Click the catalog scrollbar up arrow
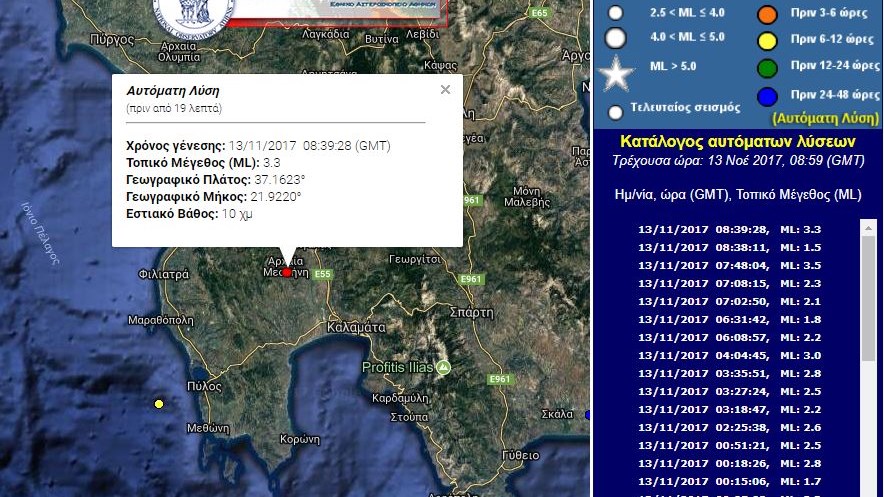This screenshot has height=497, width=884. coord(868,228)
